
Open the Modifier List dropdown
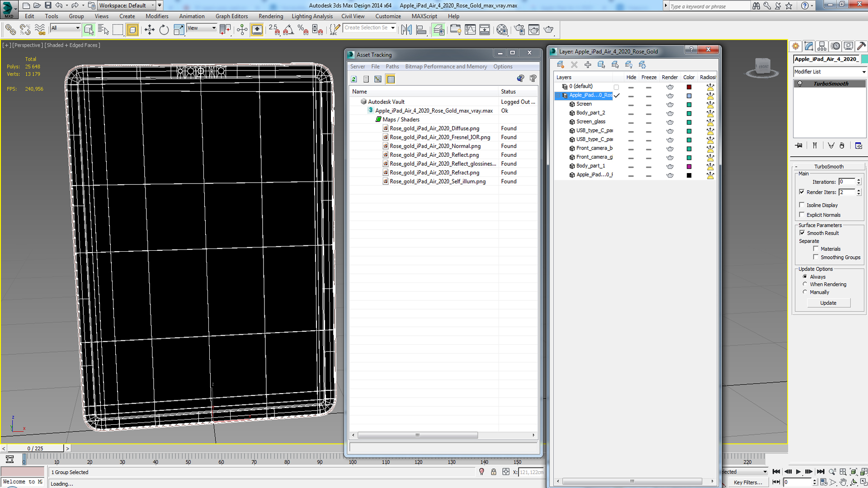pyautogui.click(x=830, y=71)
